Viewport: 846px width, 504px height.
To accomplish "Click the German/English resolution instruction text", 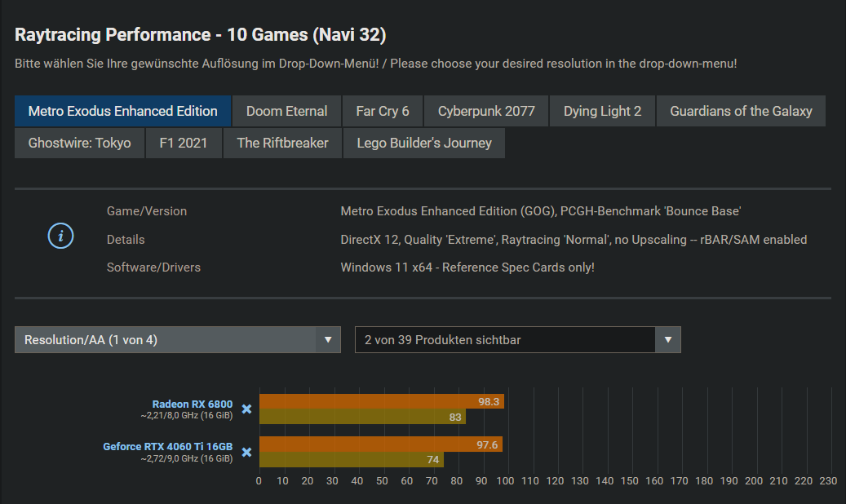I will [x=375, y=64].
